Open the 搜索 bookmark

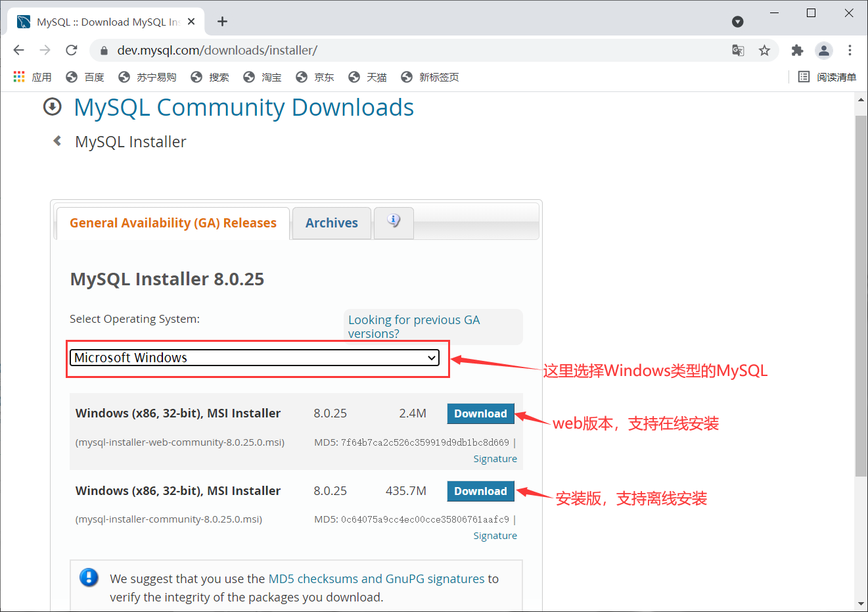[x=210, y=77]
